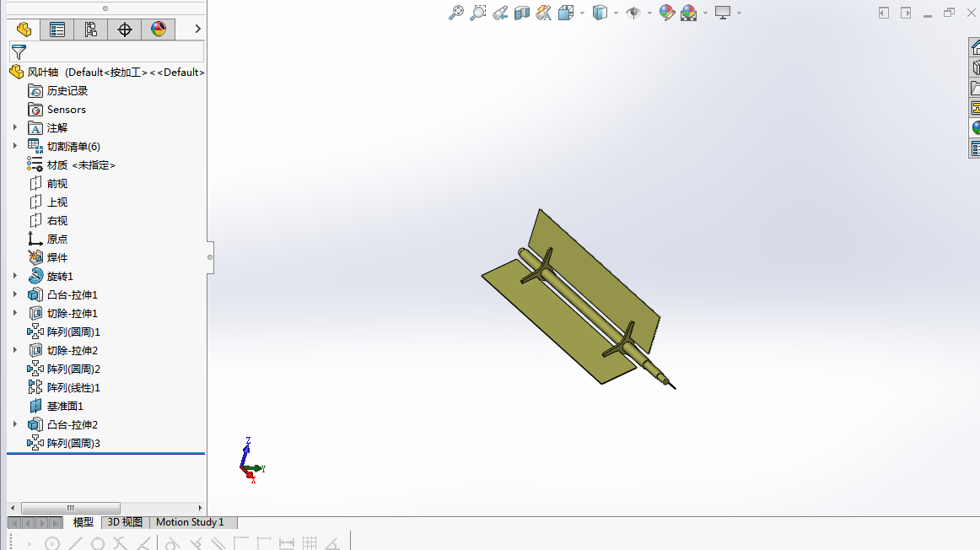Open View Orientation cube icon
Viewport: 980px width, 550px height.
click(566, 13)
